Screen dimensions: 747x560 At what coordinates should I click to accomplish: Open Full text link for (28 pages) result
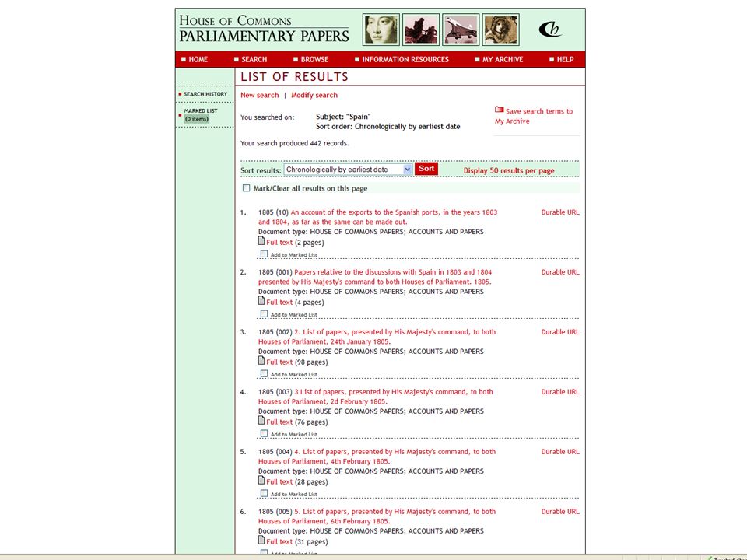click(279, 482)
